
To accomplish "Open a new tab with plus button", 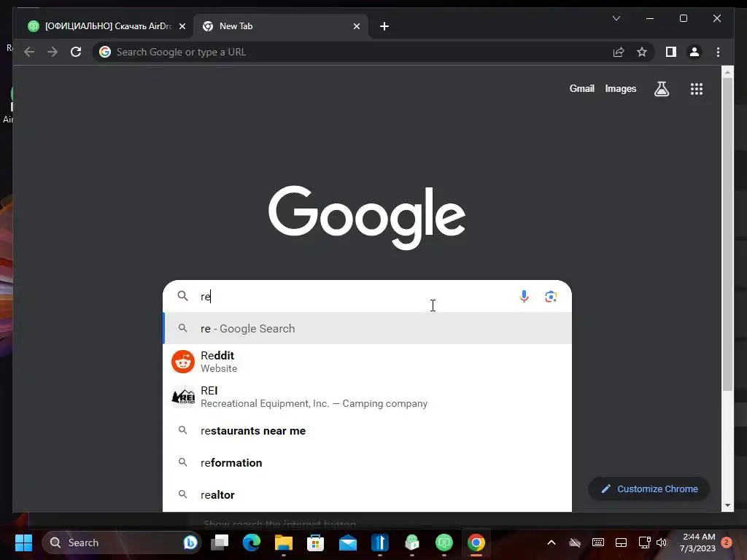I will 384,26.
